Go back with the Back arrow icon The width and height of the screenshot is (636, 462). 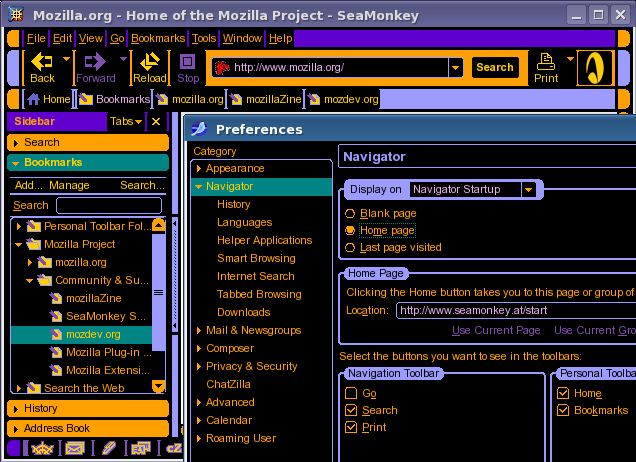(x=42, y=62)
